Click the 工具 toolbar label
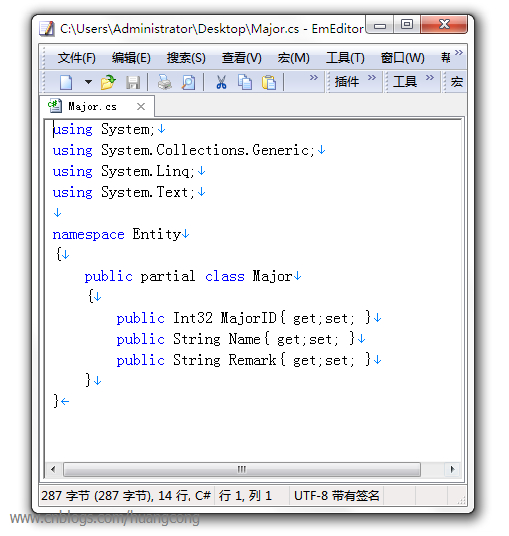Image resolution: width=509 pixels, height=536 pixels. click(x=405, y=82)
